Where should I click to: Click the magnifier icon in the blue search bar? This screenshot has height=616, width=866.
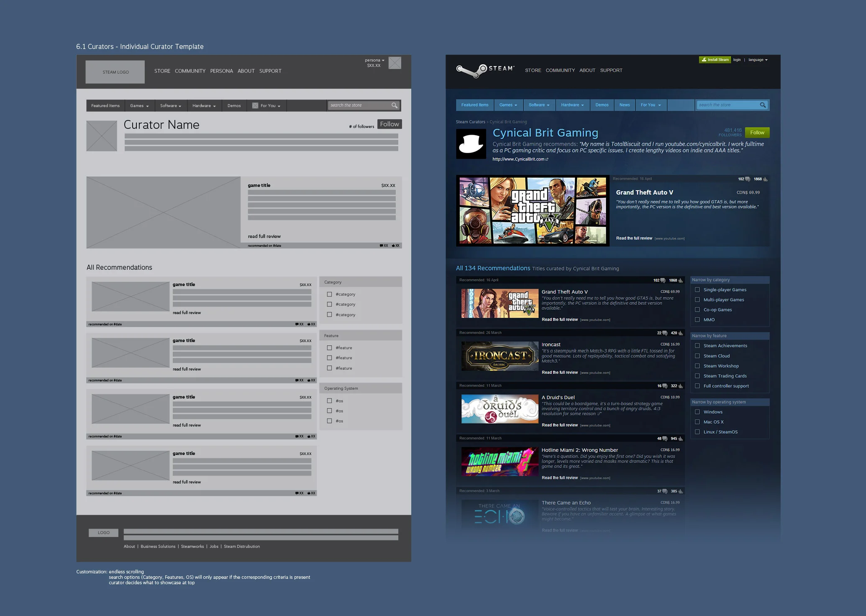click(763, 105)
